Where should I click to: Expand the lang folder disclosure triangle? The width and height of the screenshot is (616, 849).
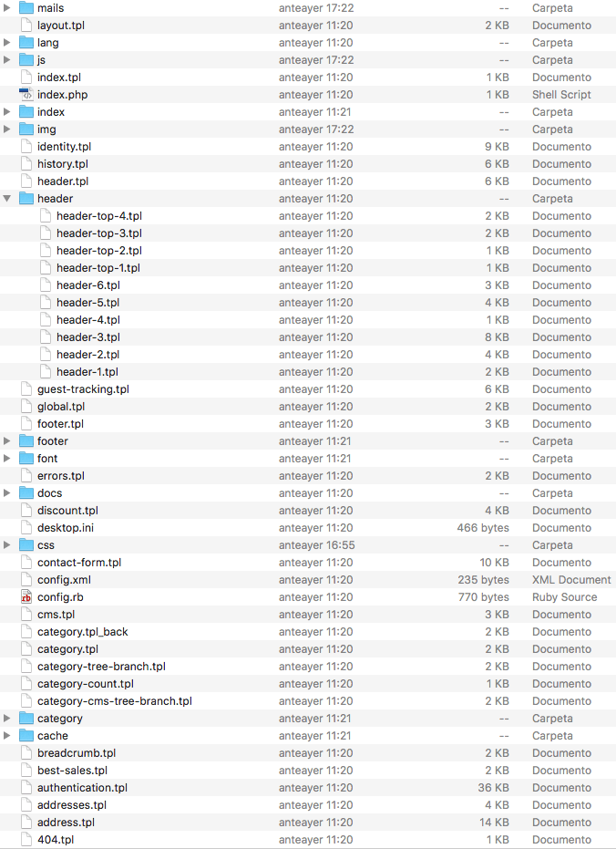[x=7, y=43]
